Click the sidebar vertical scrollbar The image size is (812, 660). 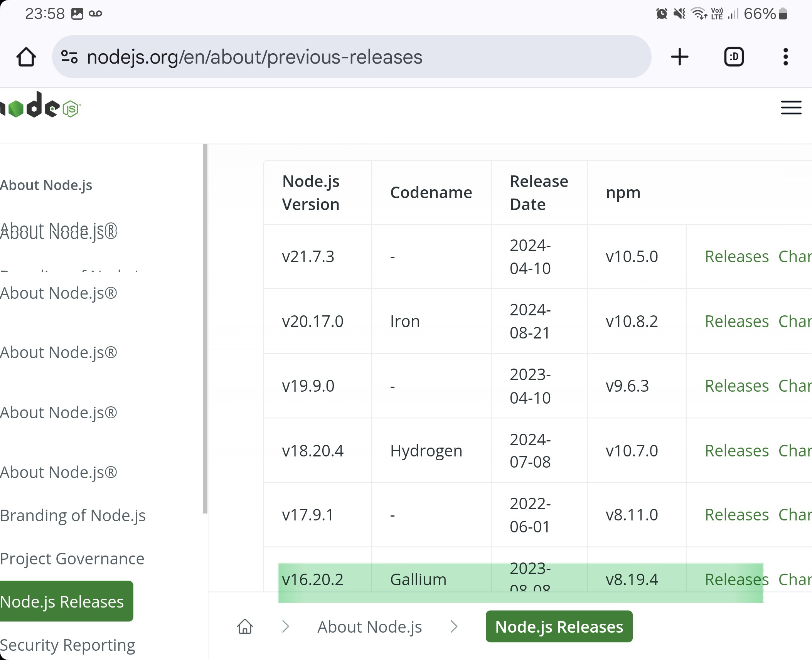tap(205, 328)
